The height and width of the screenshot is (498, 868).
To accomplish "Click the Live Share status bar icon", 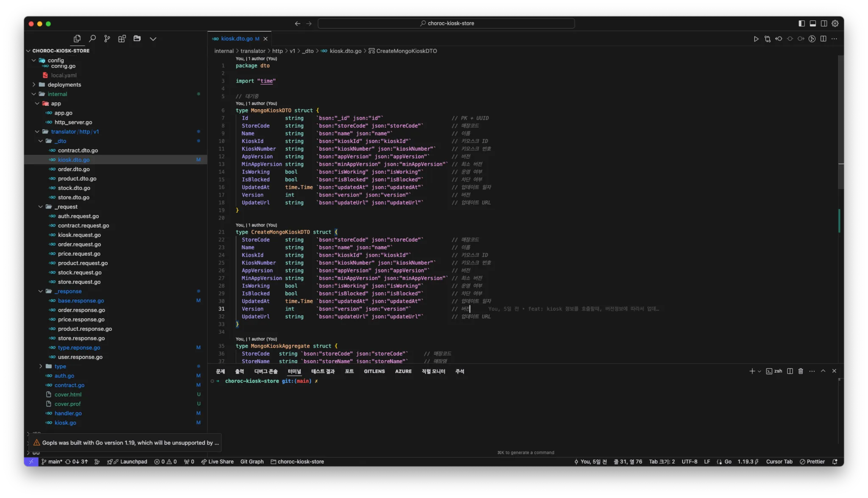I will (217, 462).
